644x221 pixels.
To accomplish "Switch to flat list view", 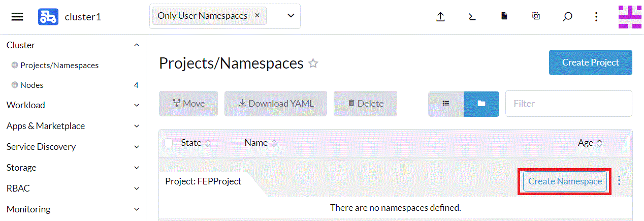I will tap(446, 104).
